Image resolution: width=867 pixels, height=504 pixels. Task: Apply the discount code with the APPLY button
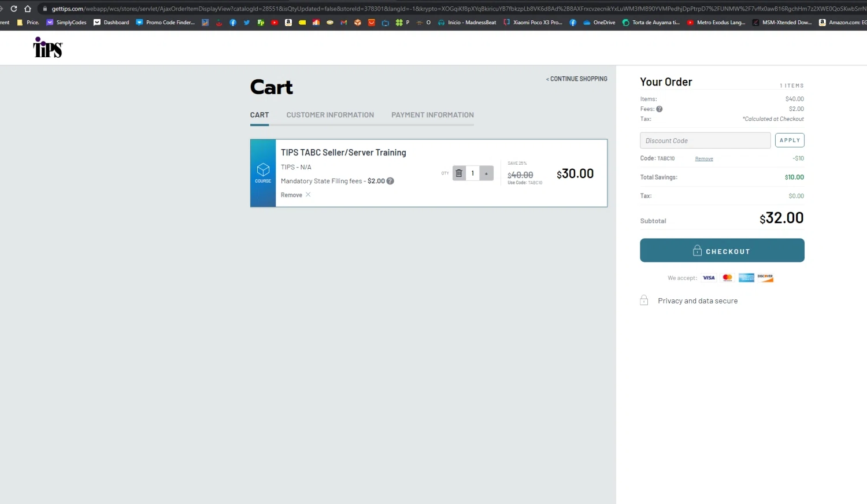(790, 140)
